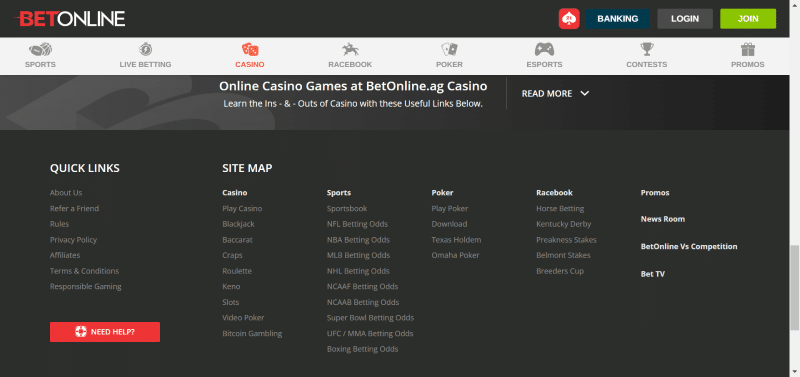Click the Racebook horse icon

[x=350, y=49]
